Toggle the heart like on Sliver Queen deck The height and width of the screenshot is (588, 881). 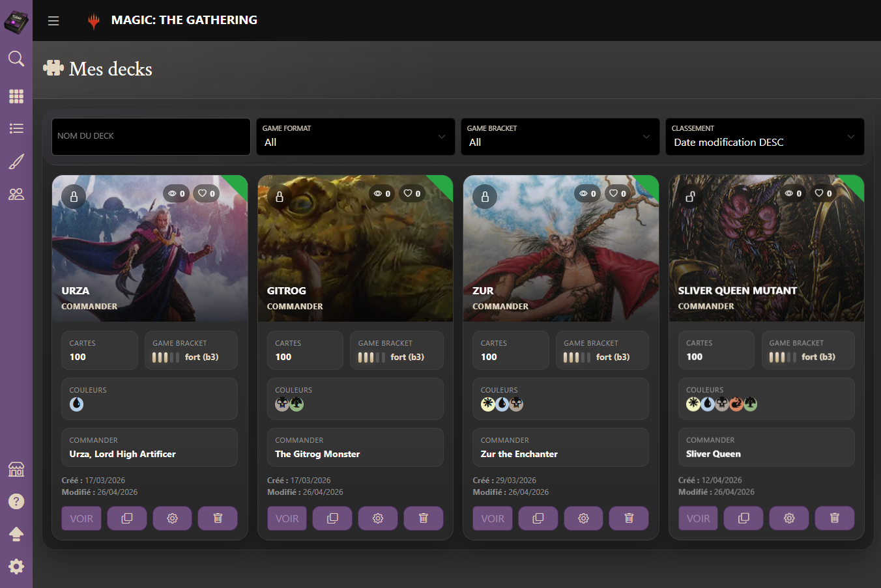(823, 193)
